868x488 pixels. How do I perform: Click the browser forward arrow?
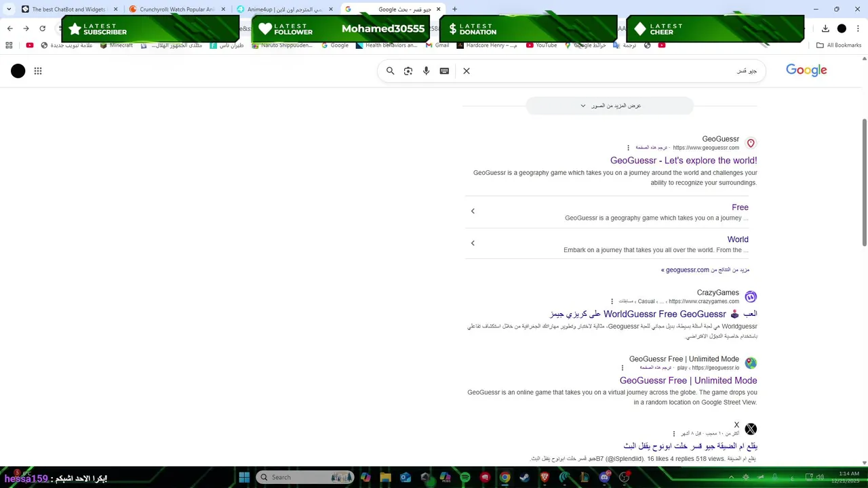coord(26,28)
